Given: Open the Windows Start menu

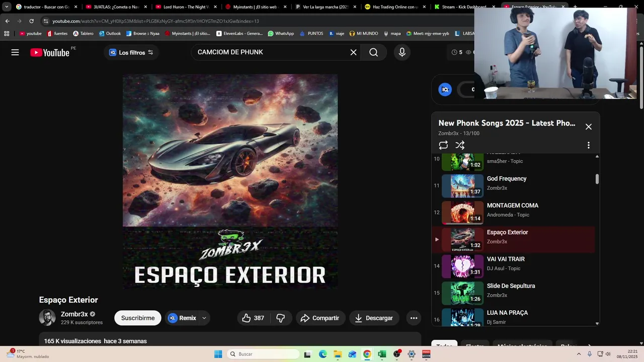Looking at the screenshot, I should coord(218,354).
